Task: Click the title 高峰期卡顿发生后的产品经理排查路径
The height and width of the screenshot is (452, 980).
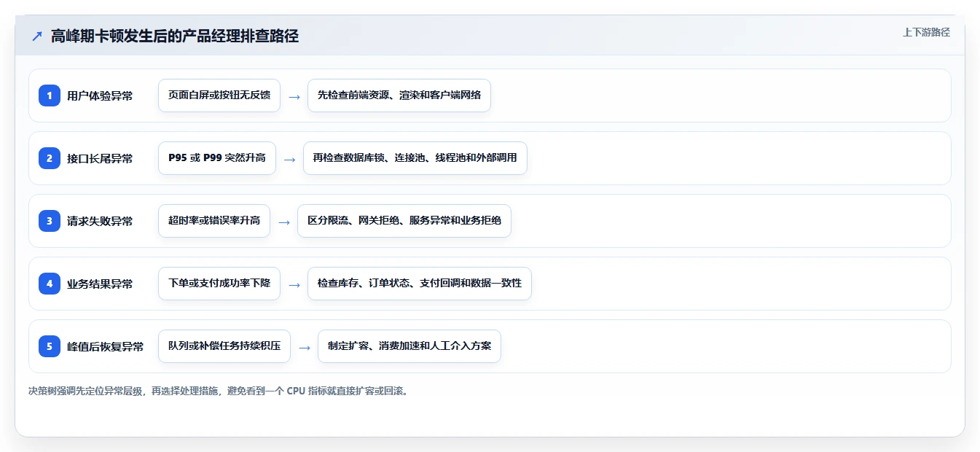Action: (175, 36)
